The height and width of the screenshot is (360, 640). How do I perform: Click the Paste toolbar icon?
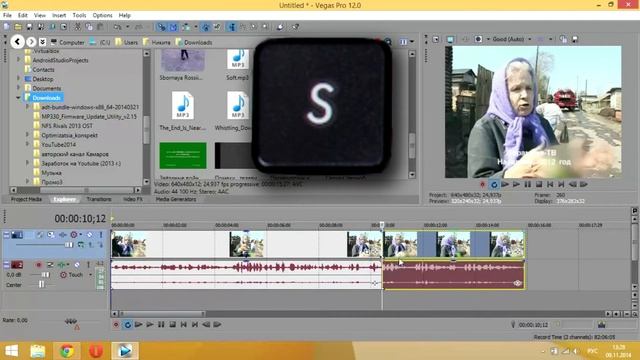pos(100,27)
